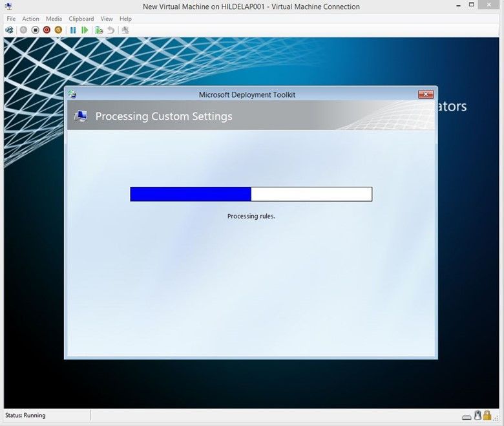
Task: Send Ctrl+Alt+Delete using the toolbar icon
Action: (9, 30)
